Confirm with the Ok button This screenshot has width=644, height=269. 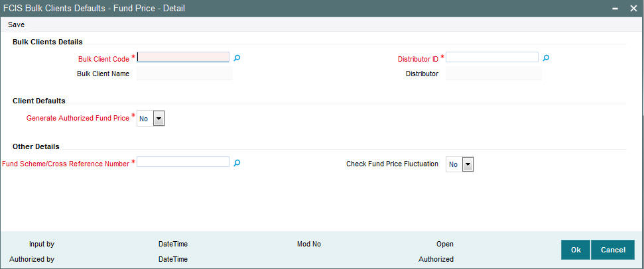(x=576, y=250)
